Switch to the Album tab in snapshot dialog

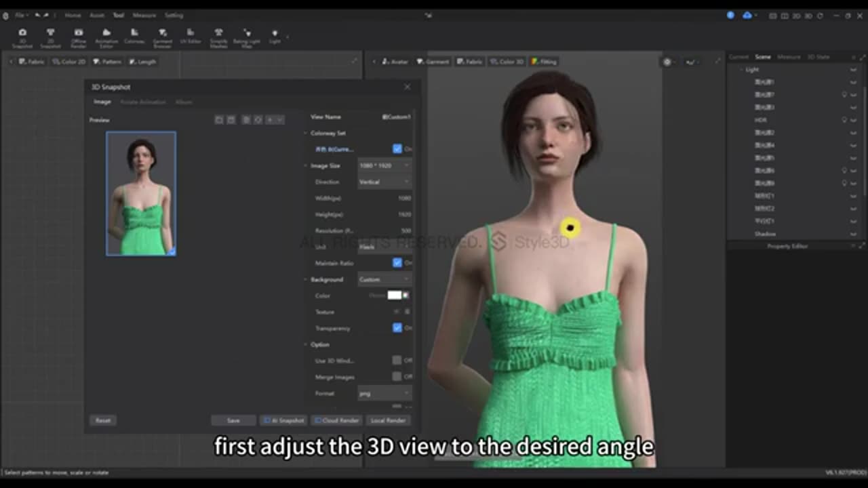(183, 102)
